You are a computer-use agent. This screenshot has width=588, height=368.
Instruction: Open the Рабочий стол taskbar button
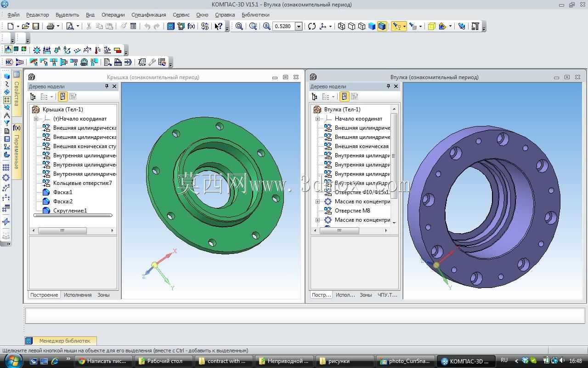click(164, 361)
